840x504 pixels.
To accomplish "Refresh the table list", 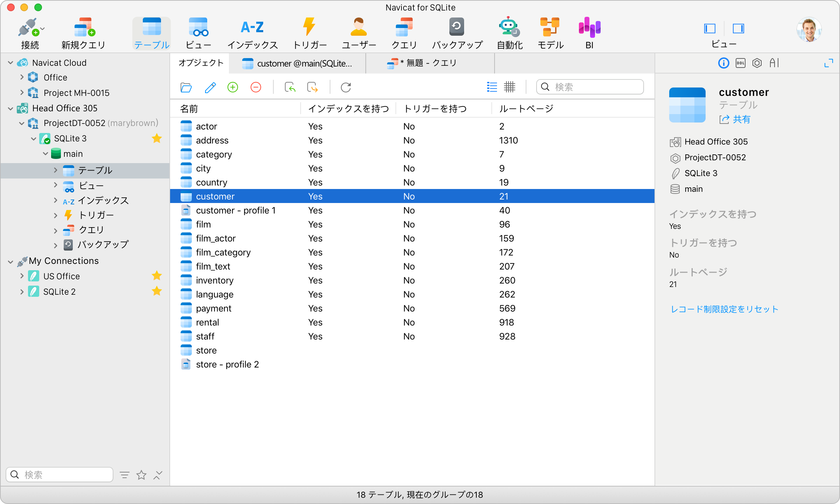I will (346, 87).
